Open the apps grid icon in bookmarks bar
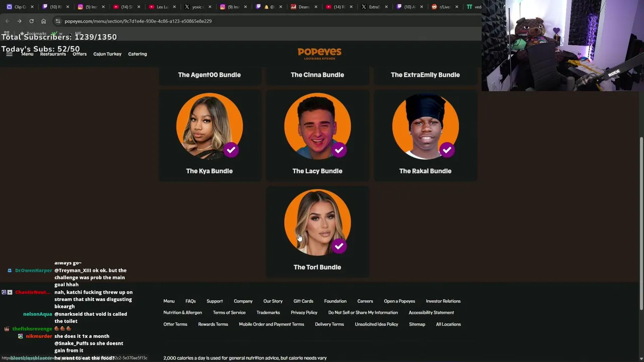The height and width of the screenshot is (362, 644). click(7, 34)
